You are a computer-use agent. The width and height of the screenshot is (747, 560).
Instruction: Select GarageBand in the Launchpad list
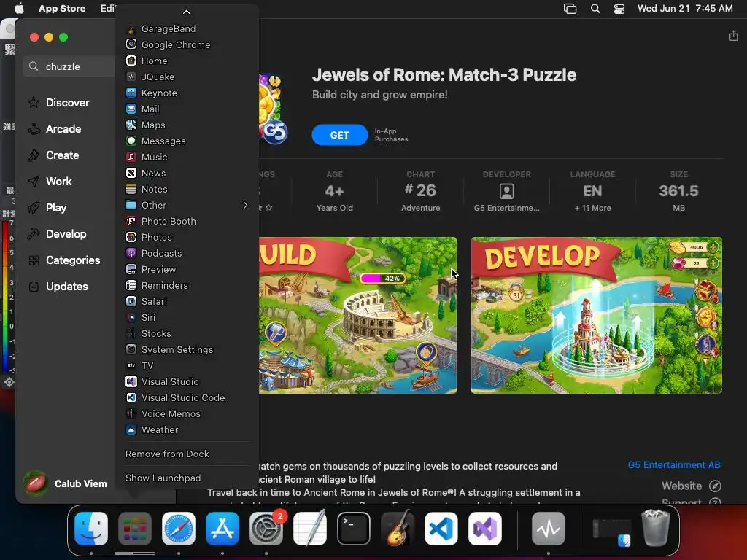pos(187,28)
